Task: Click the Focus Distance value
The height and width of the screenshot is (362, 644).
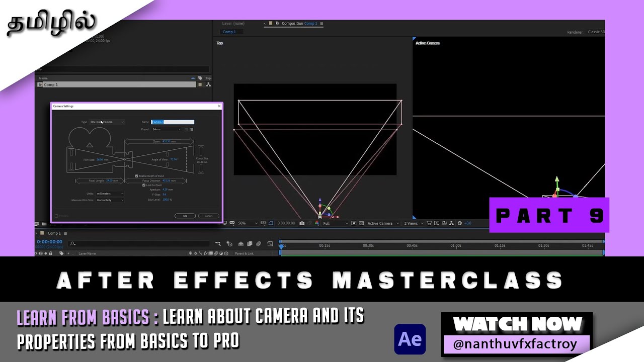Action: (167, 180)
